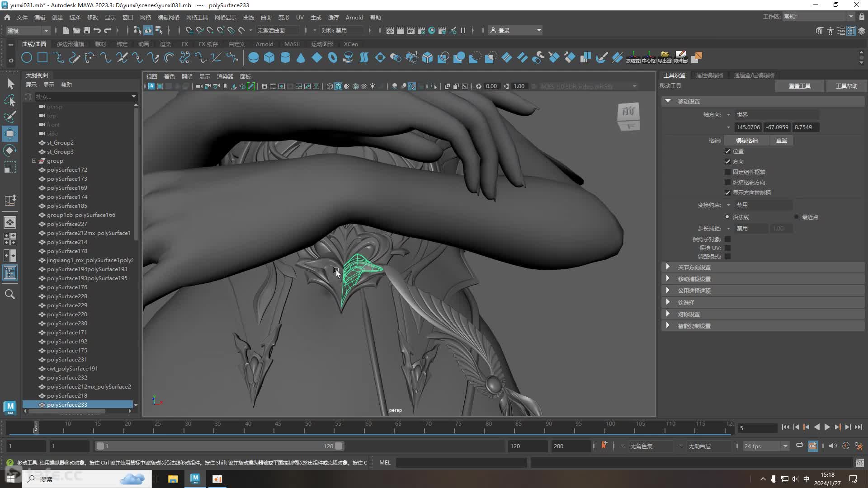The height and width of the screenshot is (488, 868).
Task: Click the 重置 pivot button
Action: (x=781, y=140)
